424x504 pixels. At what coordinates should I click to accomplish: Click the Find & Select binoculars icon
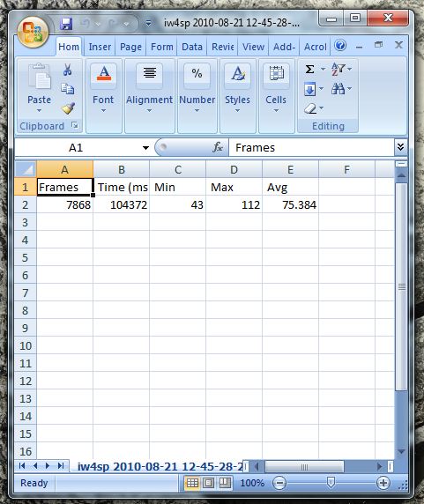tap(338, 88)
